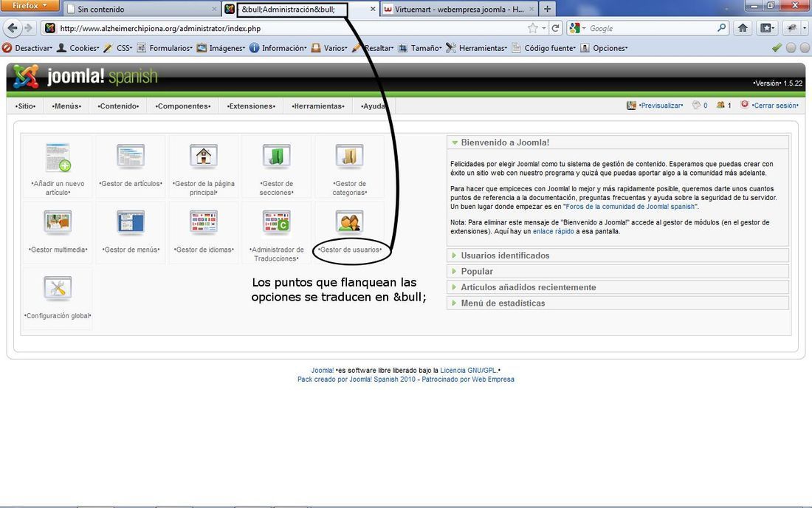Expand Artículos añadidos recientemente panel
This screenshot has width=812, height=508.
[x=617, y=287]
